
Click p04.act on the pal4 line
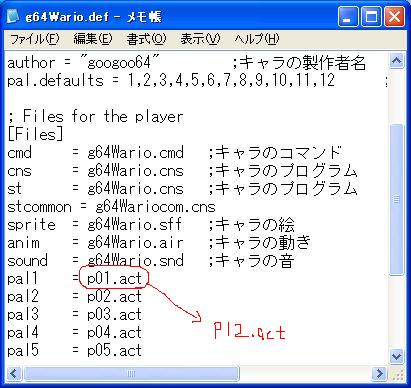click(114, 333)
